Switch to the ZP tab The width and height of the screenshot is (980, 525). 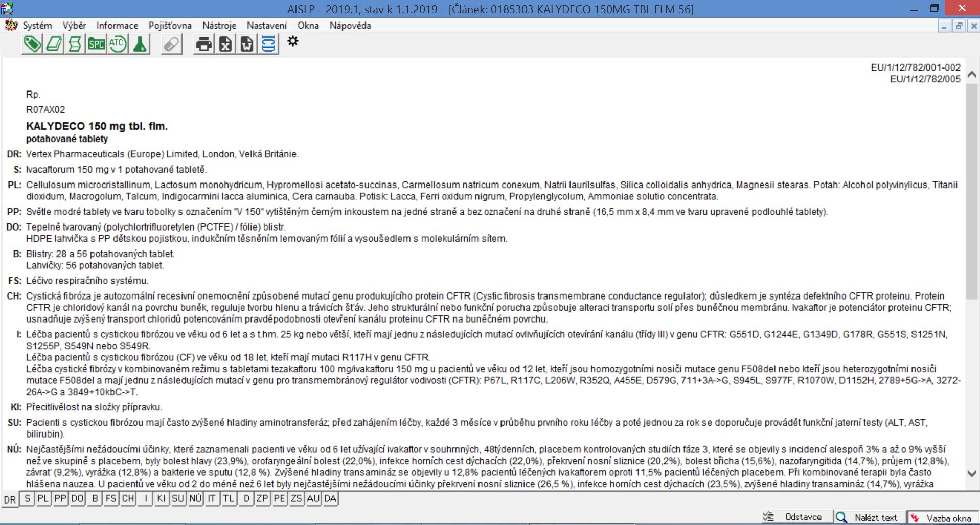262,498
